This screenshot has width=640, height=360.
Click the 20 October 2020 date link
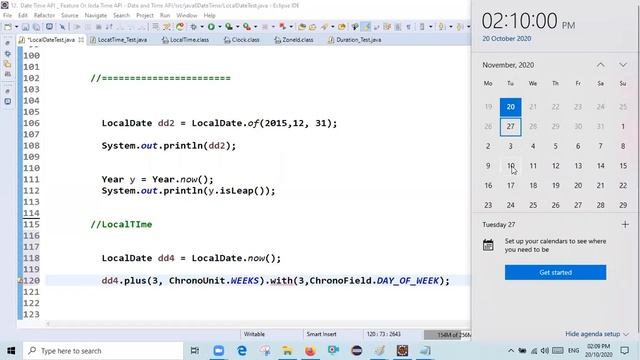click(507, 38)
